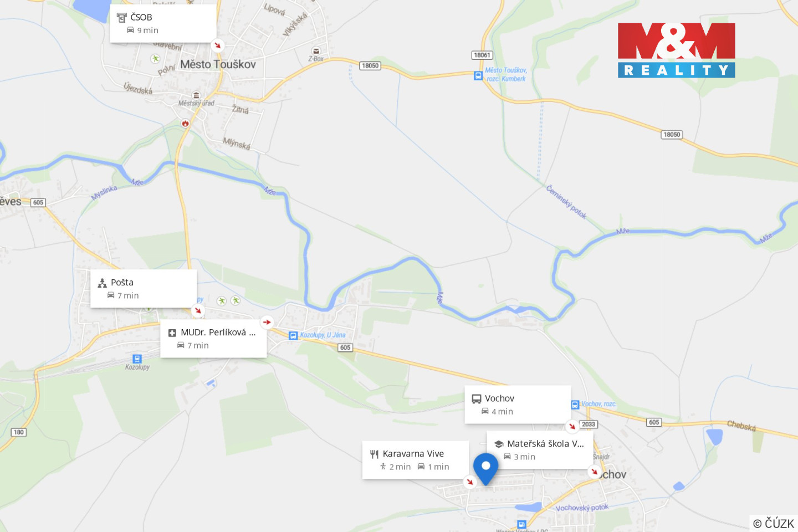Click the MUDr. Perlíková doctor card
The height and width of the screenshot is (532, 798).
pos(213,339)
